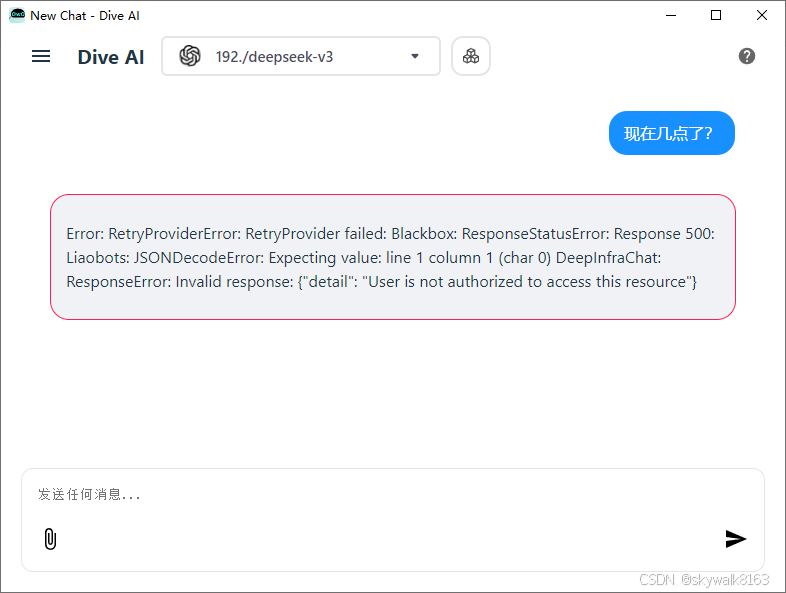Viewport: 786px width, 593px height.
Task: Click the Dive AI app icon in title bar
Action: tap(17, 16)
